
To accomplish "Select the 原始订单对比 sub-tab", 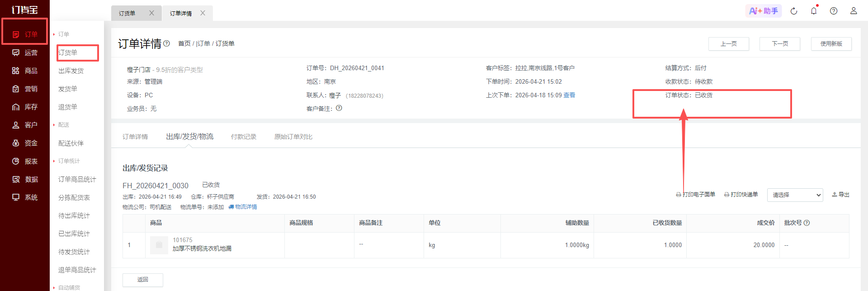I will tap(293, 137).
